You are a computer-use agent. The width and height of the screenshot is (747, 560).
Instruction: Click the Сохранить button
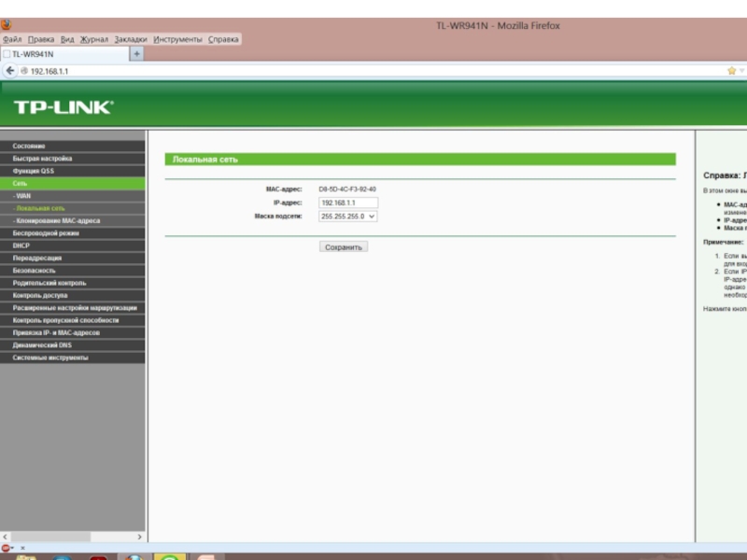[344, 247]
